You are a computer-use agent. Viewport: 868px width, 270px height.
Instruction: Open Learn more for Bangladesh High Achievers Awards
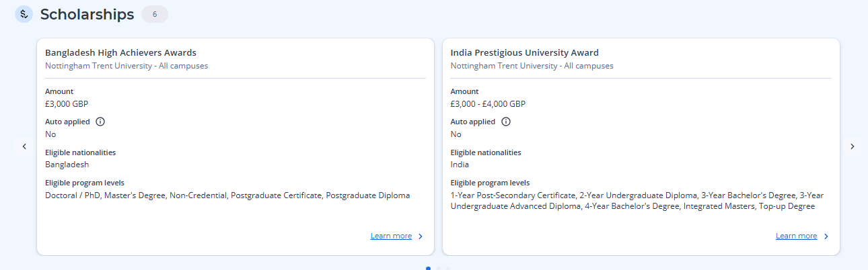click(391, 236)
